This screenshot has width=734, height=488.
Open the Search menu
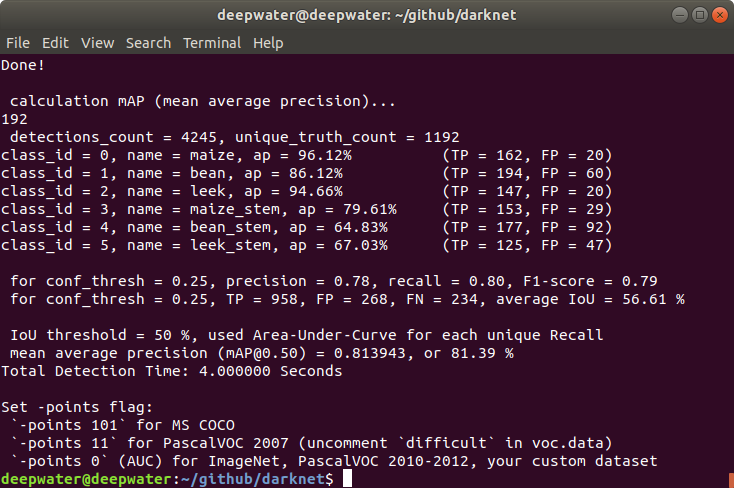(148, 43)
